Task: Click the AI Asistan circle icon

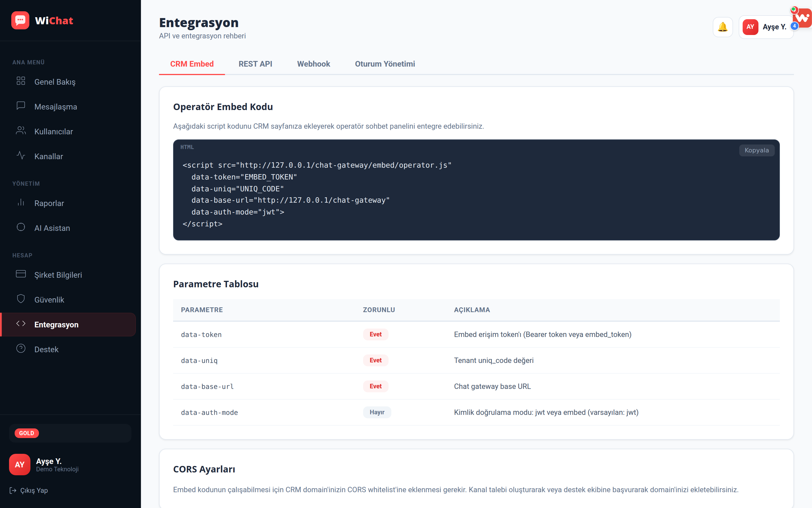Action: pyautogui.click(x=21, y=227)
